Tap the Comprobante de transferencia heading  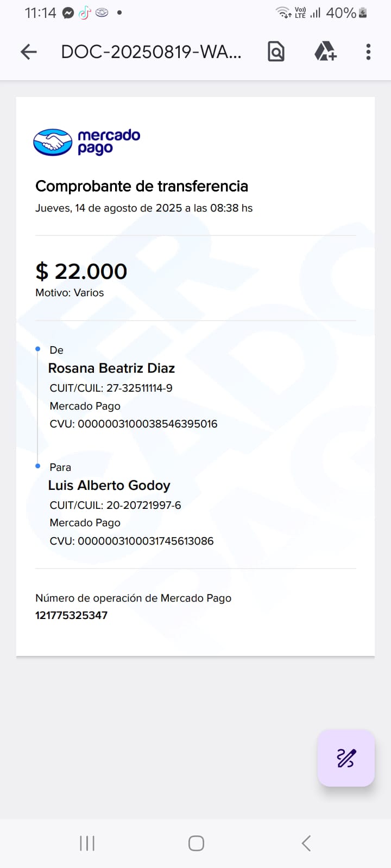(141, 186)
